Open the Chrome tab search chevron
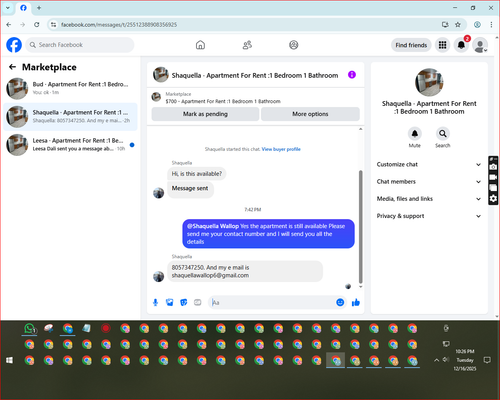This screenshot has width=500, height=400. 8,8
